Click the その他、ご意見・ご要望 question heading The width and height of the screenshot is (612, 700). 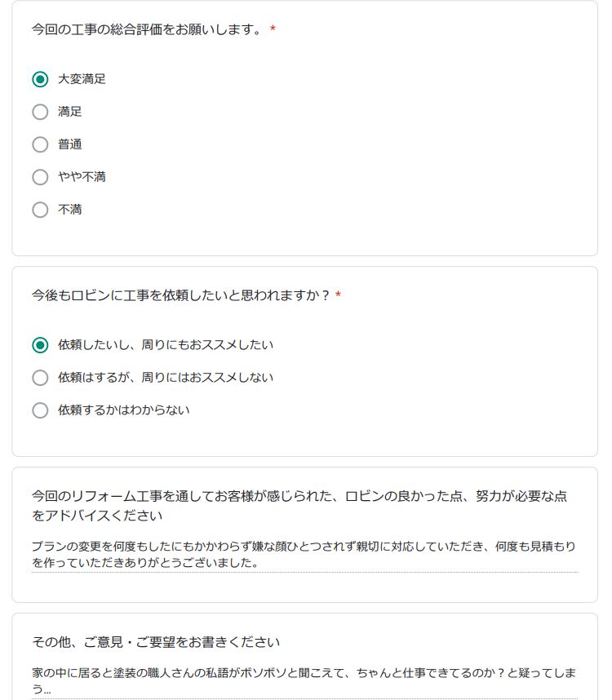pos(156,642)
